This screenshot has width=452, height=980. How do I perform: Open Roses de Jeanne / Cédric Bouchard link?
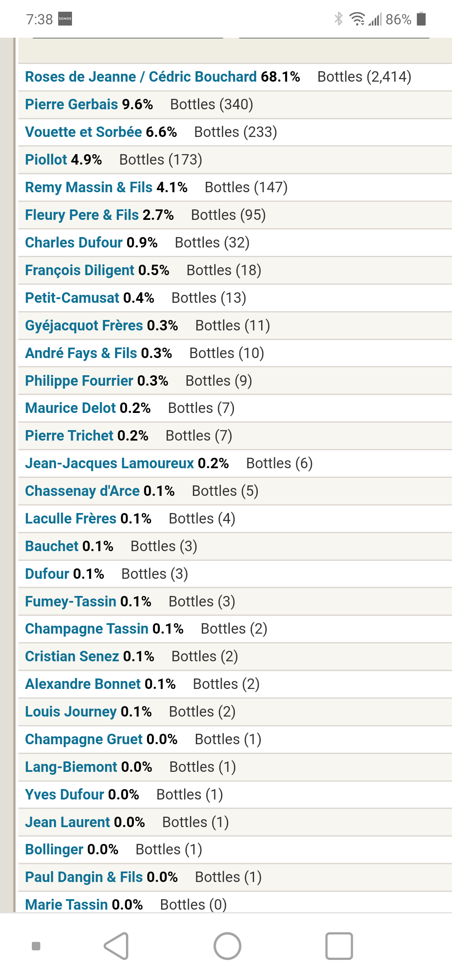pos(141,77)
